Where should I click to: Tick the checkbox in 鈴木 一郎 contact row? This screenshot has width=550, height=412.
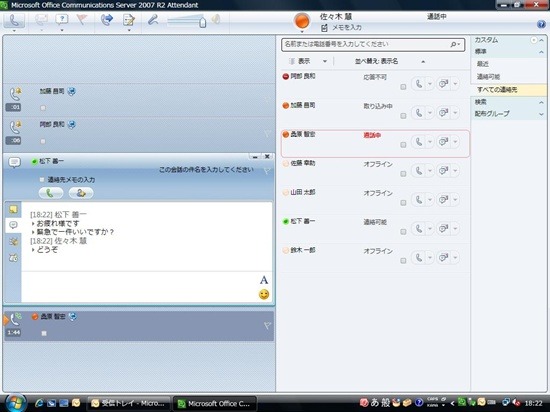pyautogui.click(x=403, y=261)
